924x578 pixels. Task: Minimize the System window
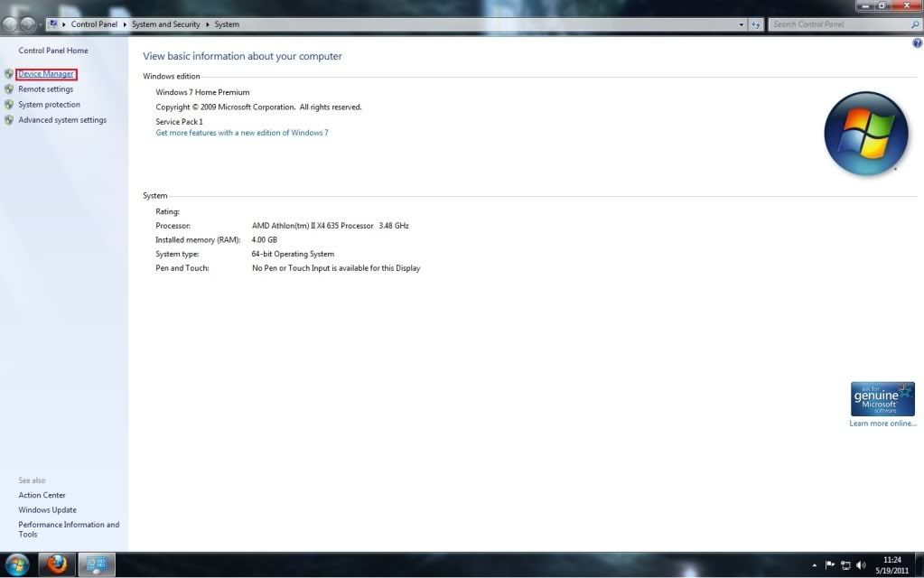coord(865,5)
